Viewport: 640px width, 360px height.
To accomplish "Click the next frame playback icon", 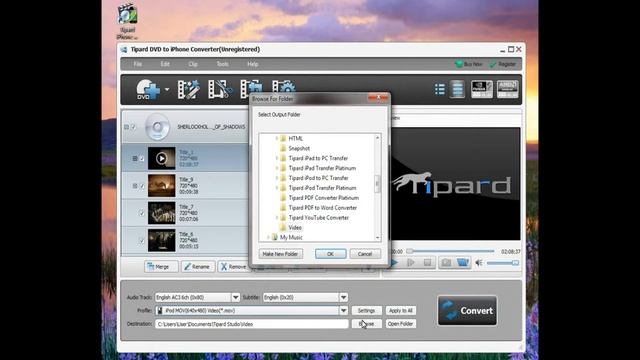I will pos(411,263).
